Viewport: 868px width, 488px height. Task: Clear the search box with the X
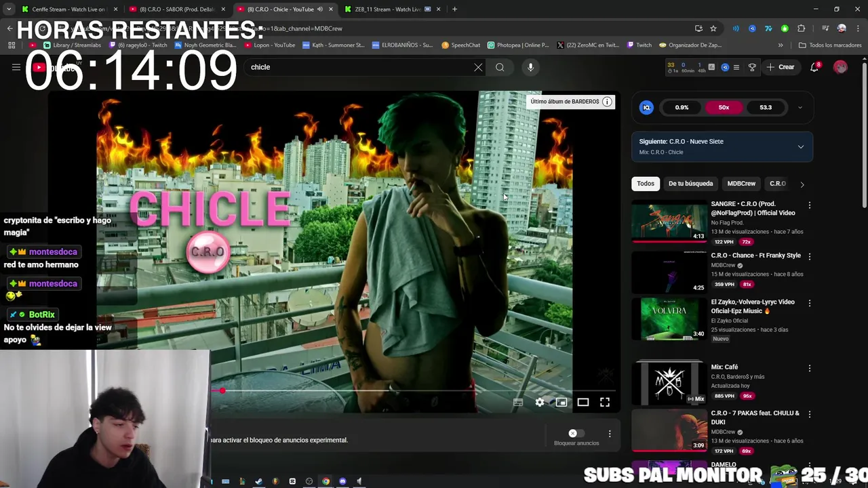click(x=478, y=67)
